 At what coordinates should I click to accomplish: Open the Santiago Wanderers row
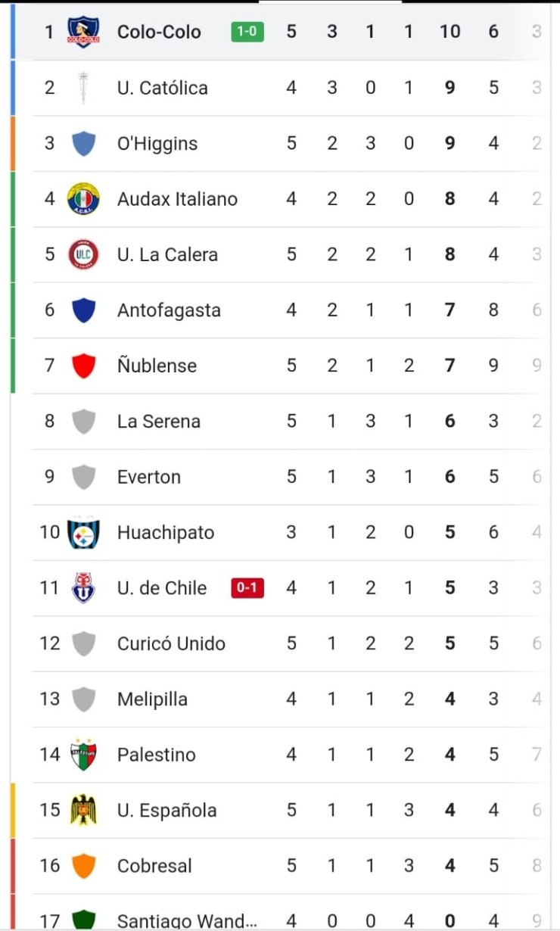point(186,920)
